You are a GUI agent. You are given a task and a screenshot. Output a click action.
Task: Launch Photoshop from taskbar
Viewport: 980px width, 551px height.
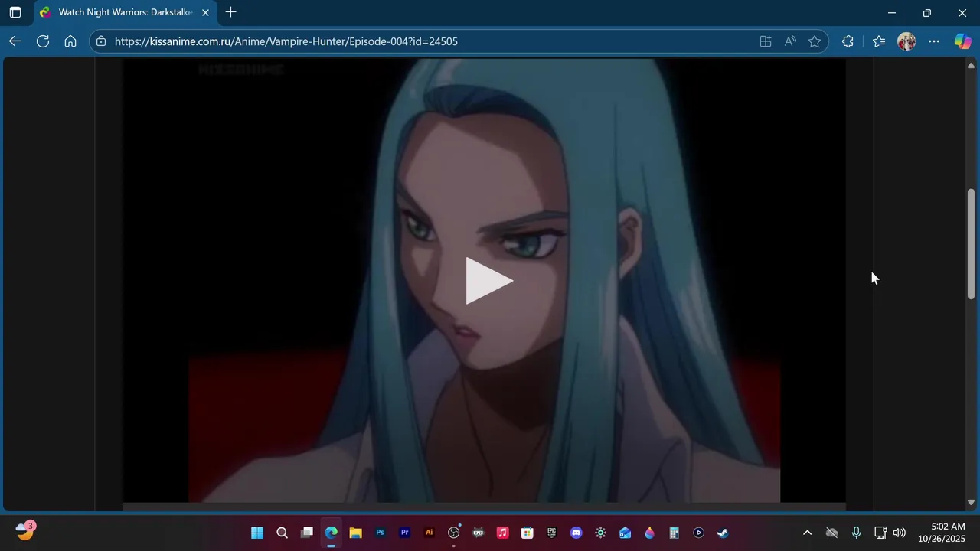coord(380,533)
